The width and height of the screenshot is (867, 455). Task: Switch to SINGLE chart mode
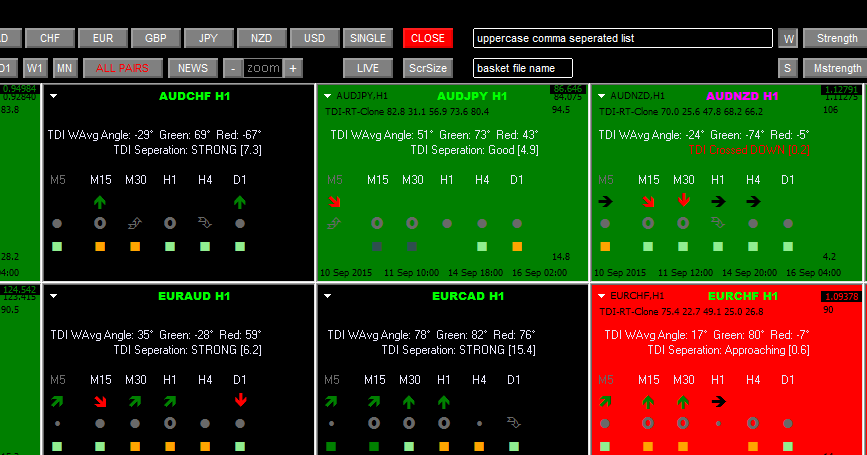pyautogui.click(x=368, y=38)
